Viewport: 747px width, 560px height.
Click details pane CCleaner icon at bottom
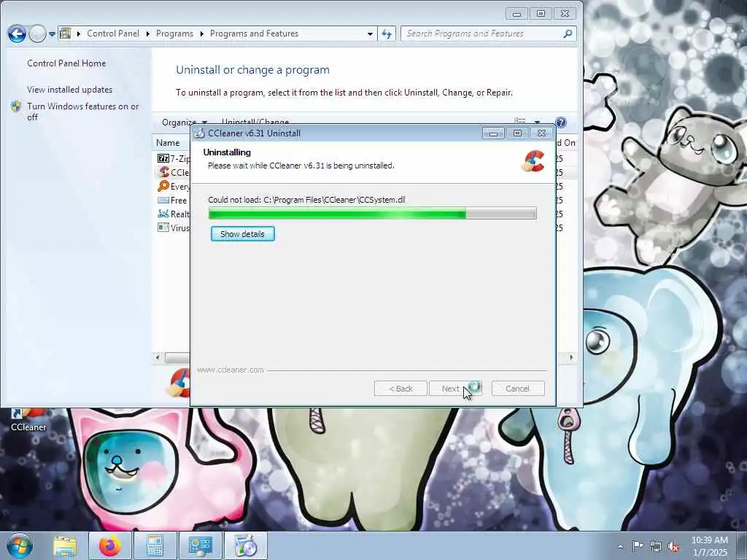click(179, 384)
